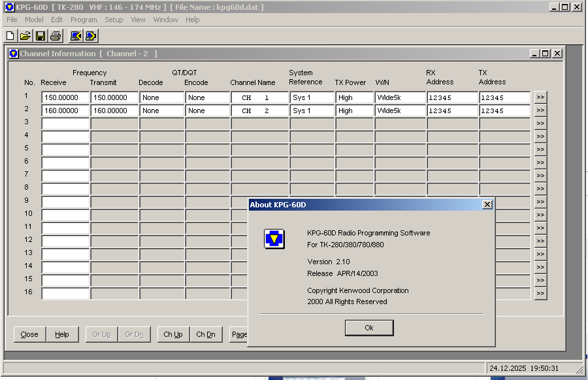Click the New file toolbar icon
588x380 pixels.
(10, 36)
